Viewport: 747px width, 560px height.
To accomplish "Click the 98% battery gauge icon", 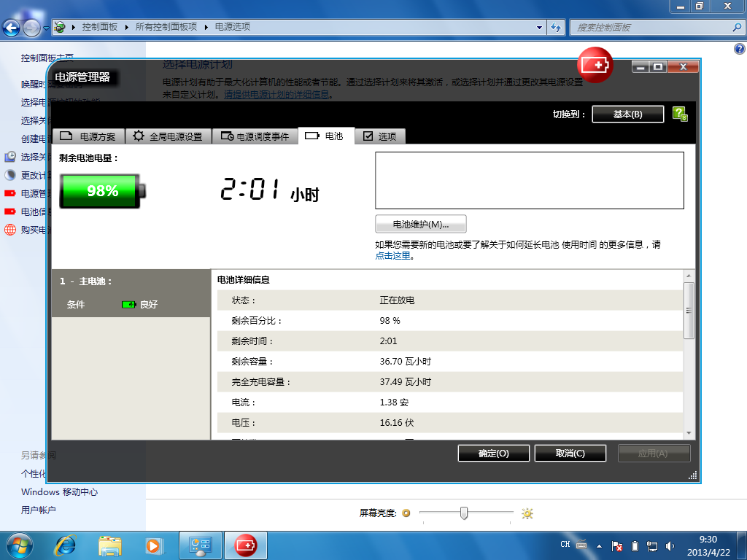I will click(102, 191).
